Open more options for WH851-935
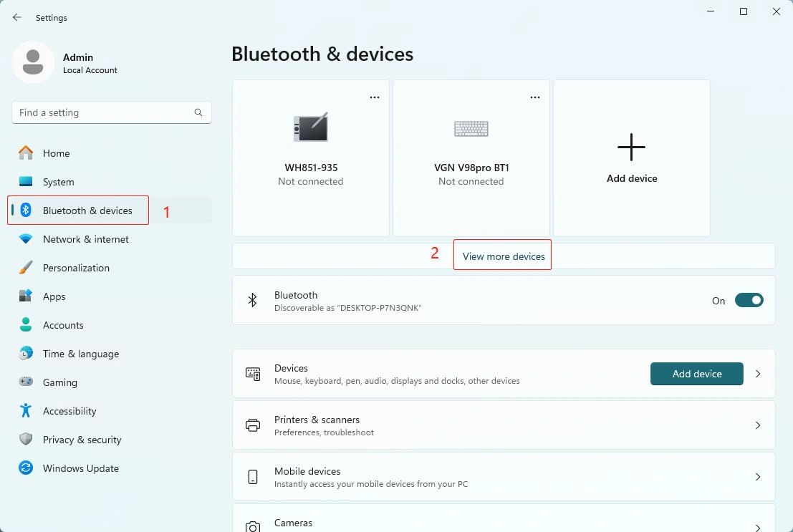The width and height of the screenshot is (793, 532). pos(374,97)
